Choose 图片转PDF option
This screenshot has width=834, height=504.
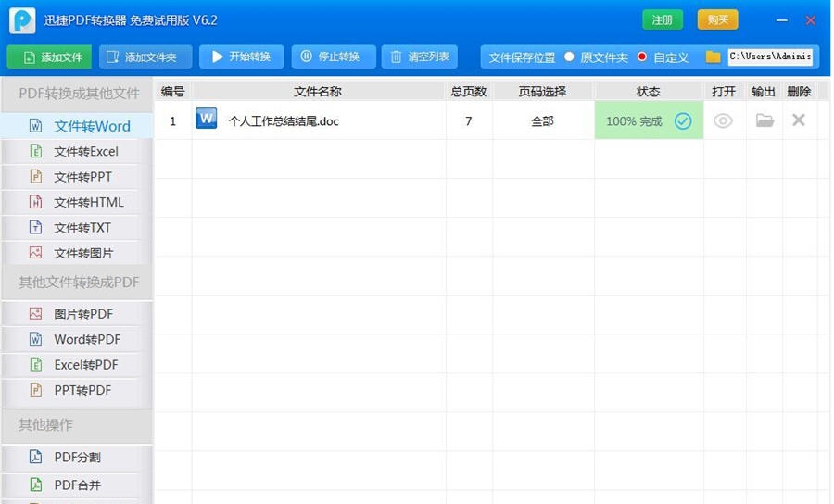click(x=78, y=314)
